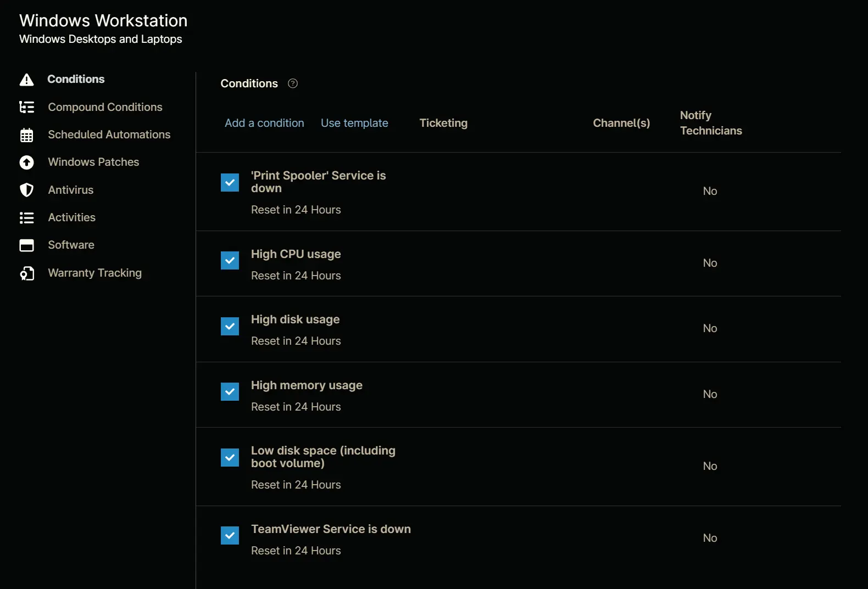Click 'Reset in 24 Hours' under Print Spooler
The image size is (868, 589).
(x=296, y=210)
